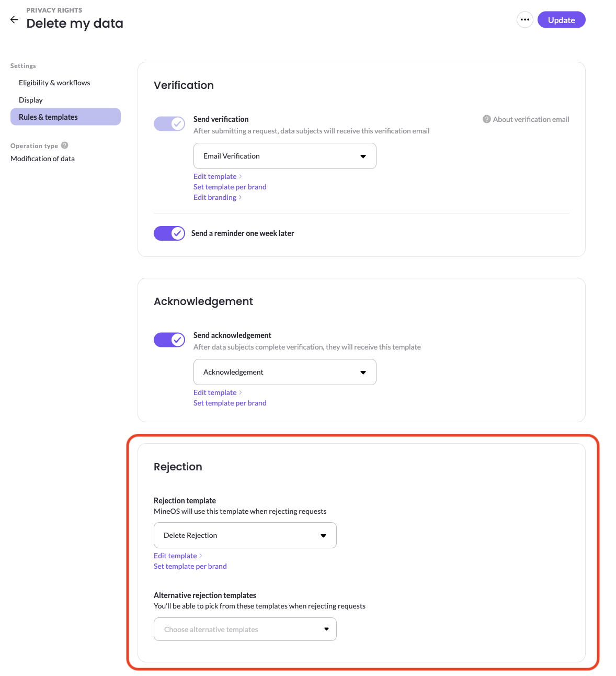The height and width of the screenshot is (676, 616).
Task: Select the Rules & templates sidebar item
Action: [65, 117]
